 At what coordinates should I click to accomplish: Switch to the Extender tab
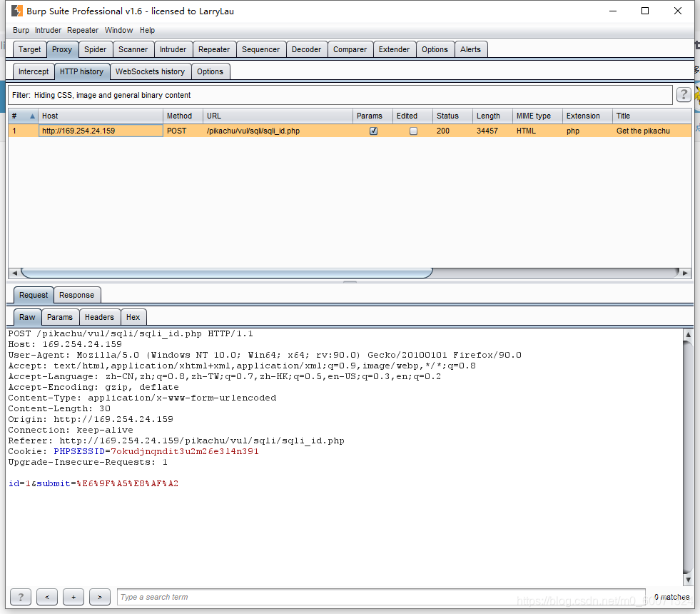coord(394,49)
